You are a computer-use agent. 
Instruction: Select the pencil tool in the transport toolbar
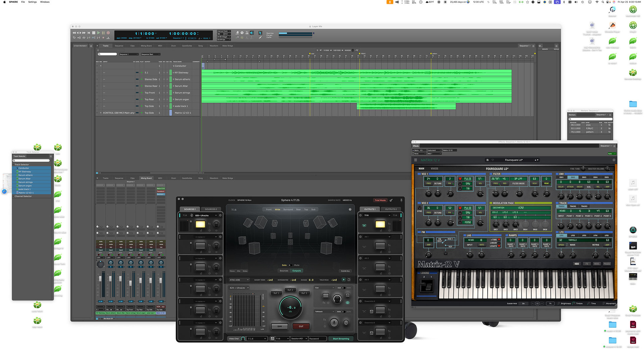coord(260,37)
